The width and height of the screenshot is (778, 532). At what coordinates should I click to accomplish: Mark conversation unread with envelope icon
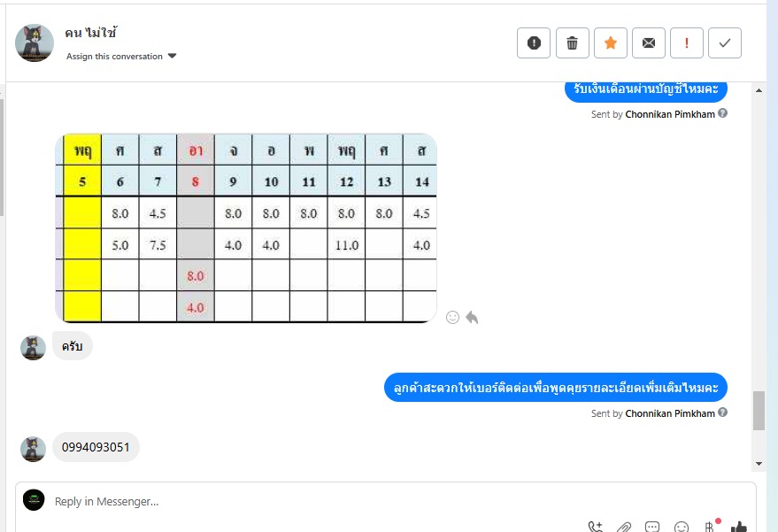coord(649,42)
